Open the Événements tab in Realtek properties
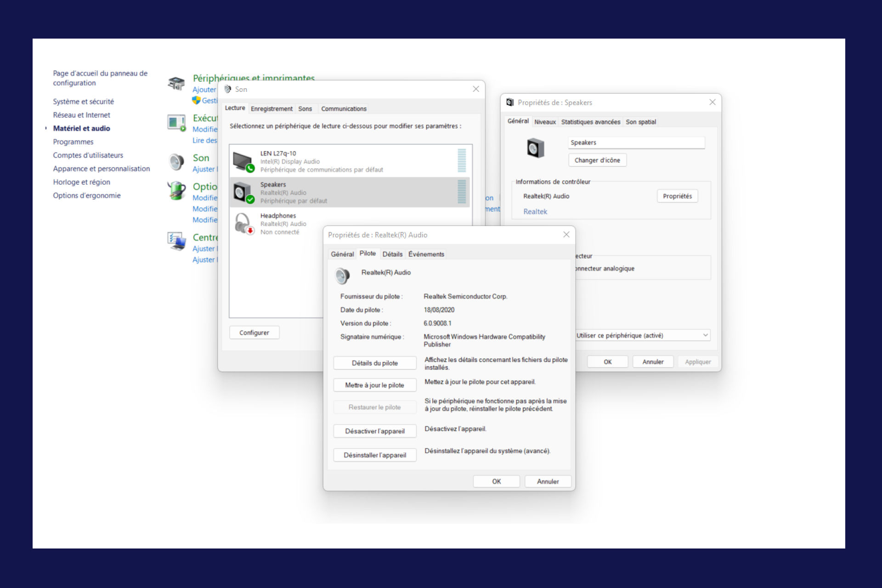This screenshot has height=588, width=882. (x=426, y=254)
